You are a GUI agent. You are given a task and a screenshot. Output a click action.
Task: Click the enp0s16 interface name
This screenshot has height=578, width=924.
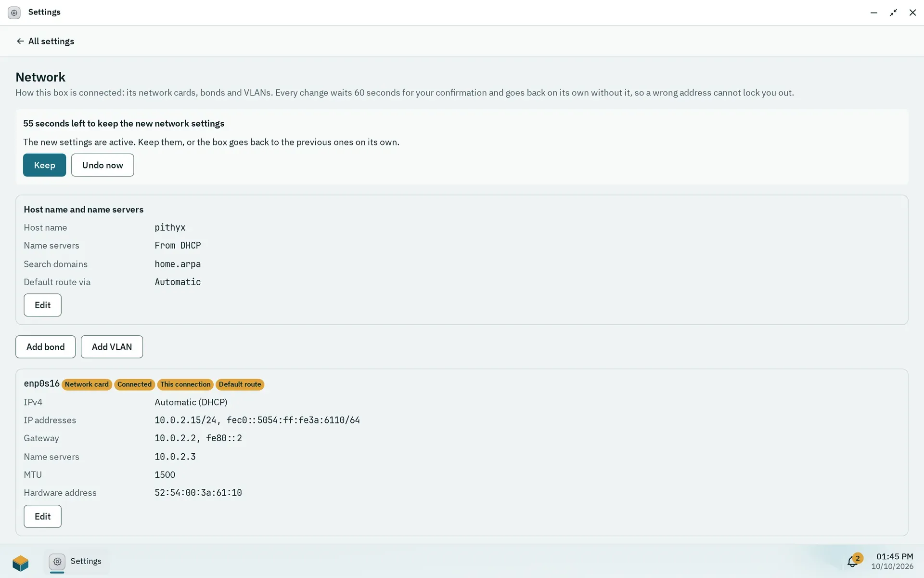click(41, 383)
